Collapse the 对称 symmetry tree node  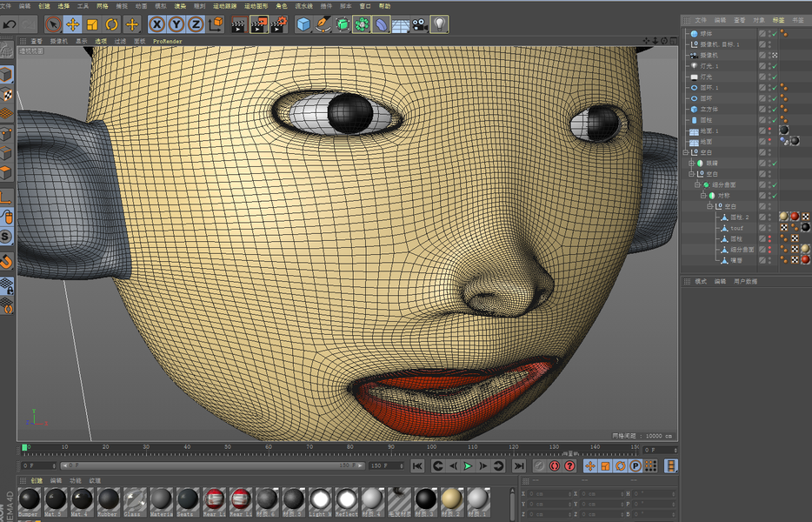[703, 196]
